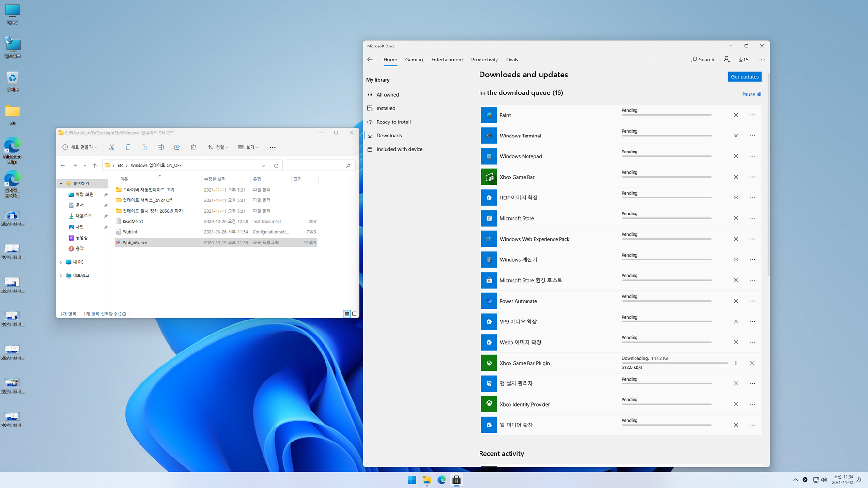Switch to the Entertainment tab
This screenshot has width=868, height=488.
[447, 60]
